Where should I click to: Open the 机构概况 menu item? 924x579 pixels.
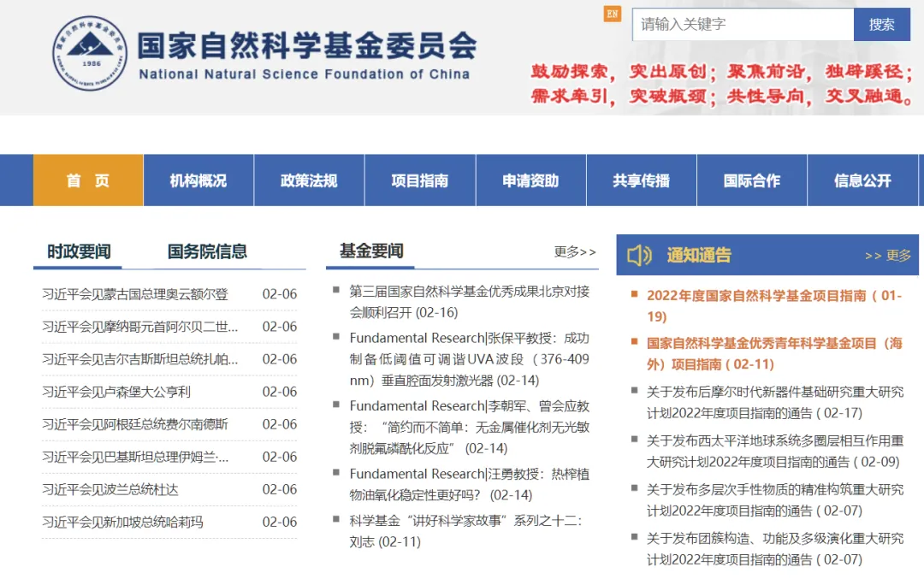[198, 180]
